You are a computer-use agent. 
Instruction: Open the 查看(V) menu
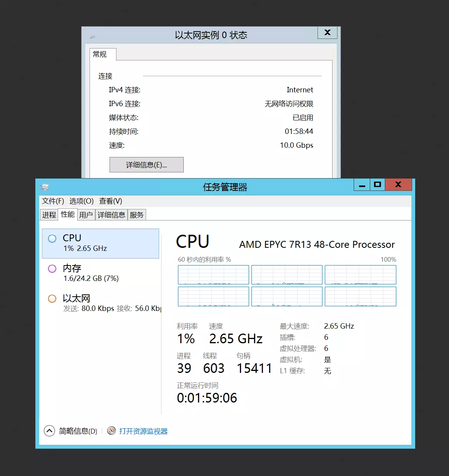pyautogui.click(x=111, y=201)
